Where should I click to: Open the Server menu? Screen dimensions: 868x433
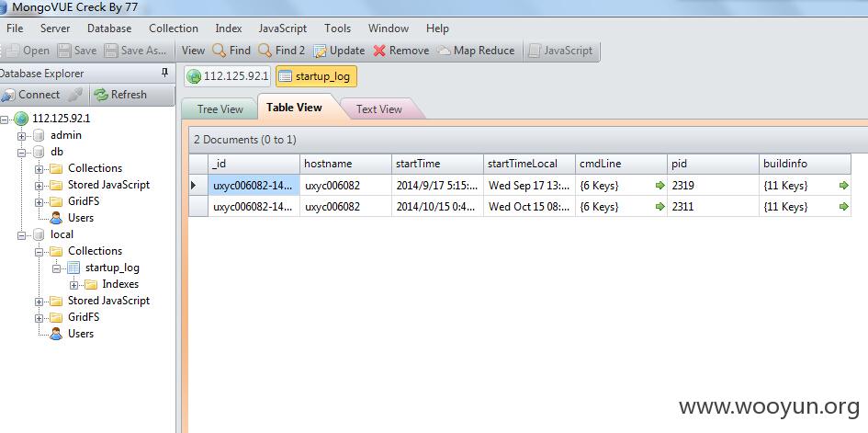pos(55,28)
